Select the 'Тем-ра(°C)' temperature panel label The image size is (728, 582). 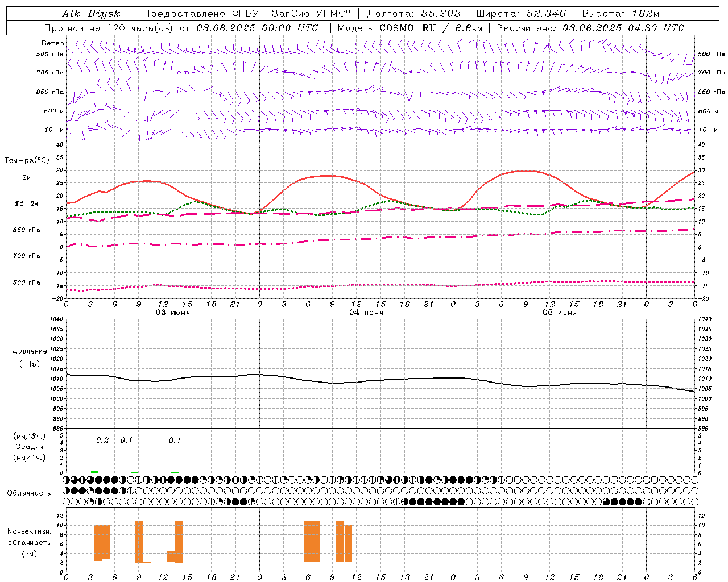(x=27, y=160)
